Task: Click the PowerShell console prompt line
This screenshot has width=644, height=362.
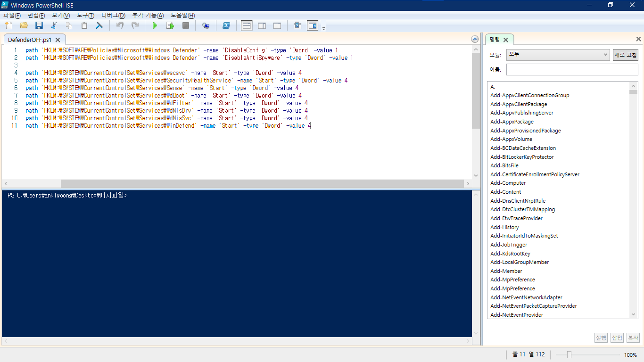Action: coord(67,195)
